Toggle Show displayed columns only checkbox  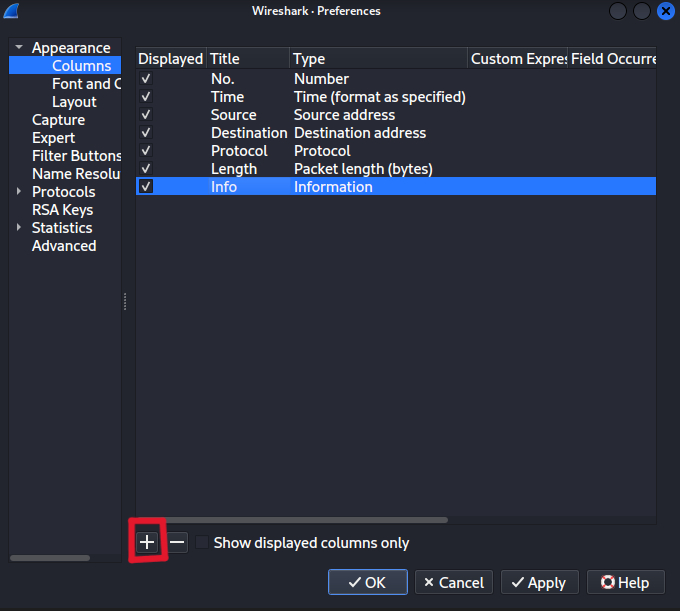[203, 543]
